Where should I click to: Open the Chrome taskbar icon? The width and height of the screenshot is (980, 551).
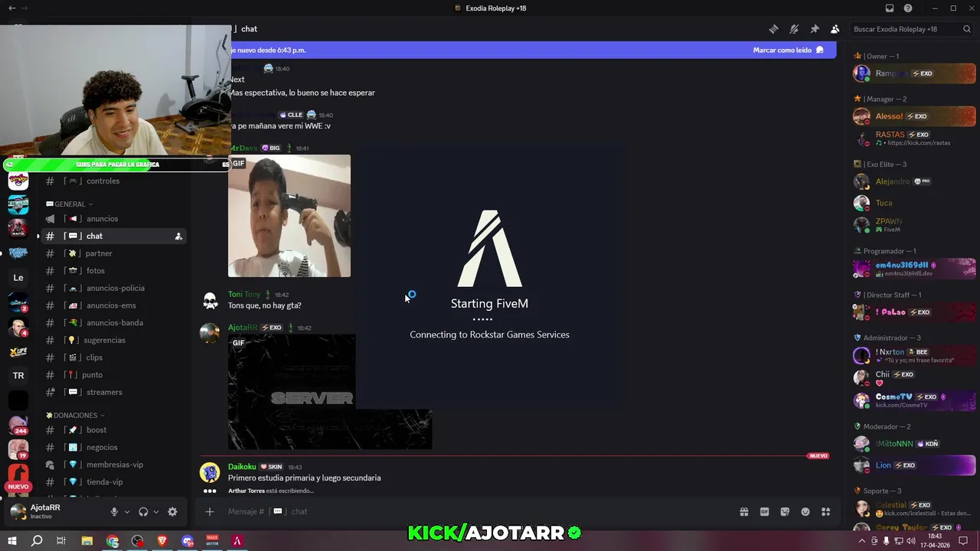[x=113, y=541]
